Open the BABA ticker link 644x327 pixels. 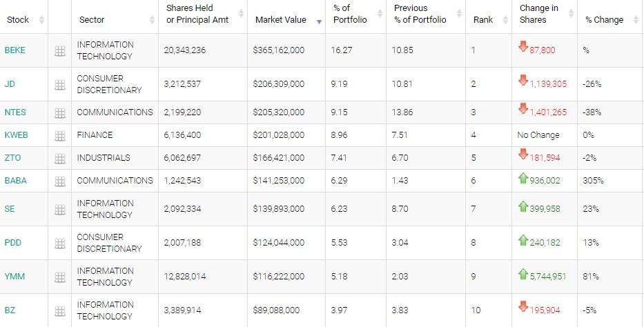click(14, 181)
